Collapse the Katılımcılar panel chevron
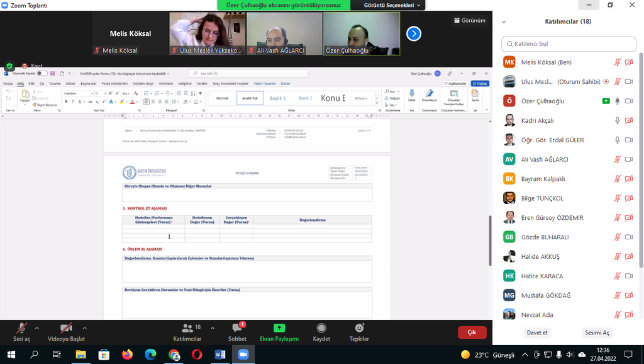This screenshot has height=364, width=644. pyautogui.click(x=504, y=21)
